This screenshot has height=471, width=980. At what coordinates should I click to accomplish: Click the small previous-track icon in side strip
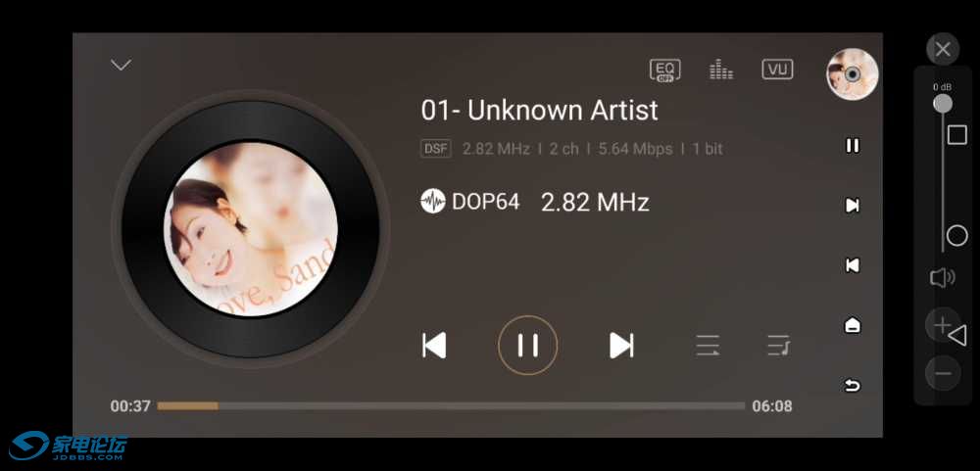point(853,265)
